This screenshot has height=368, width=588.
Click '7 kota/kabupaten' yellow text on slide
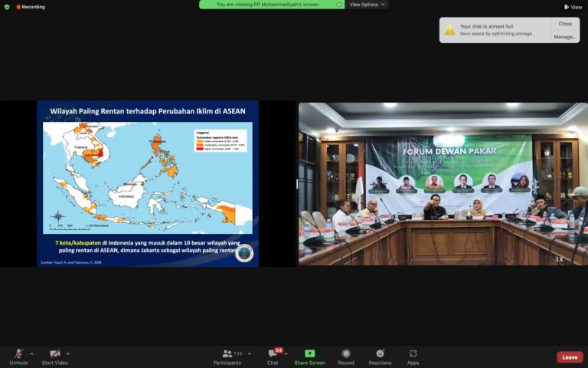(x=78, y=243)
